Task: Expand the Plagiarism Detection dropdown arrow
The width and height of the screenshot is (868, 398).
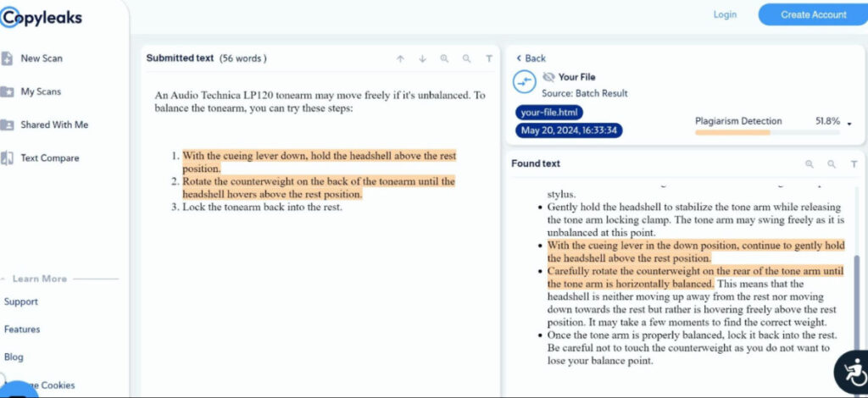Action: [849, 123]
